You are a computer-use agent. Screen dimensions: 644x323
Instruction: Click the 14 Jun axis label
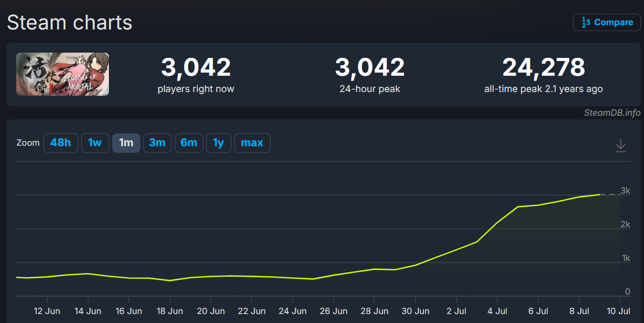click(88, 311)
